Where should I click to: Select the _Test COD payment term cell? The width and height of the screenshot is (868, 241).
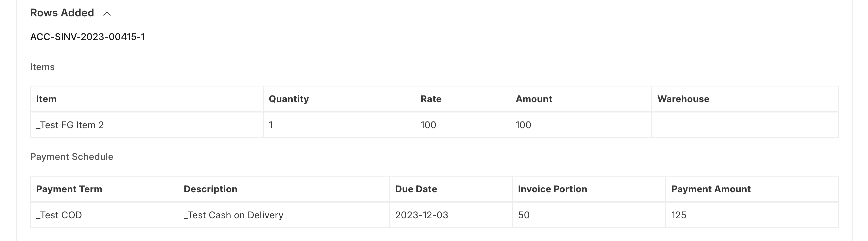pyautogui.click(x=59, y=215)
